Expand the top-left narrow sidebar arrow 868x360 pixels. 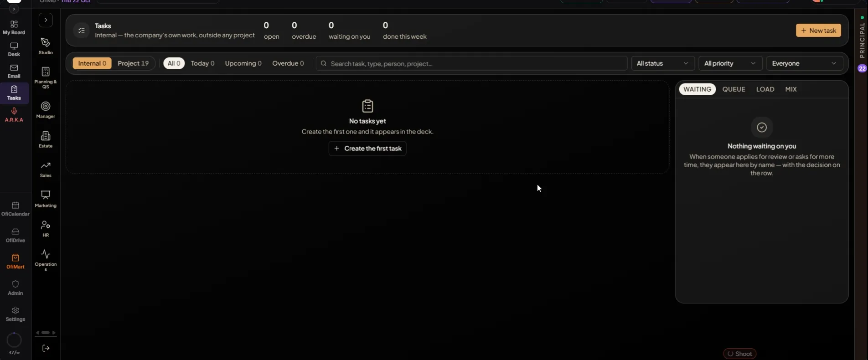[14, 9]
